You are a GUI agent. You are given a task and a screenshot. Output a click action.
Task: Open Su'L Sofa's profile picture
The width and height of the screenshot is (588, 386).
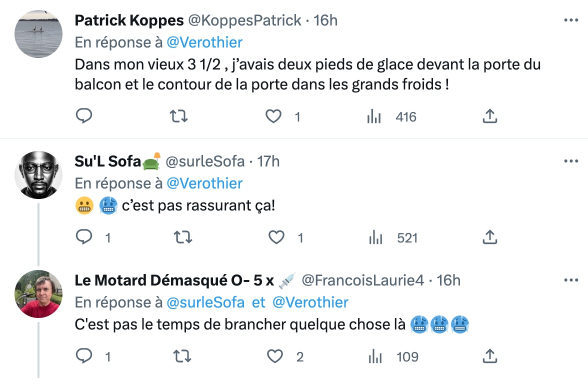coord(38,175)
